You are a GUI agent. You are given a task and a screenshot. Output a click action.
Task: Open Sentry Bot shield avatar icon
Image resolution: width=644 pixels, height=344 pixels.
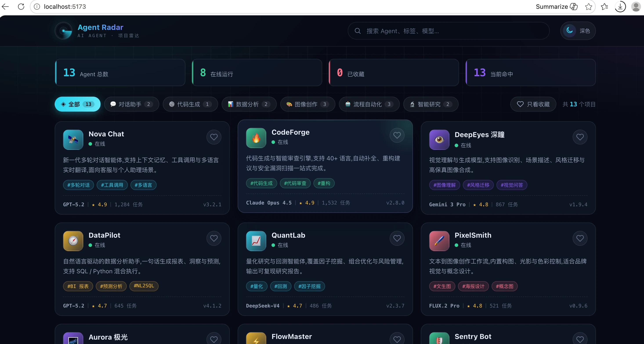tap(439, 338)
